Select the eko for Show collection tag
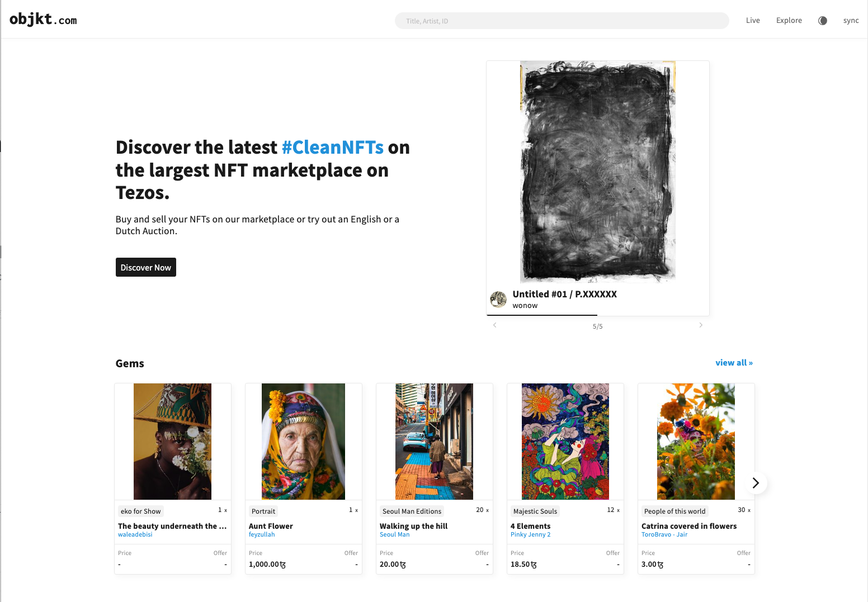 (x=140, y=511)
